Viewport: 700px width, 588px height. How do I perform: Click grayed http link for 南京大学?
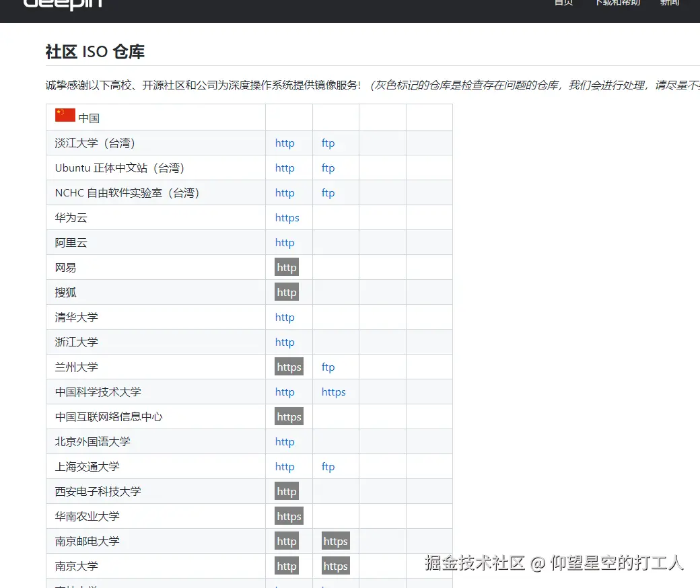click(287, 566)
